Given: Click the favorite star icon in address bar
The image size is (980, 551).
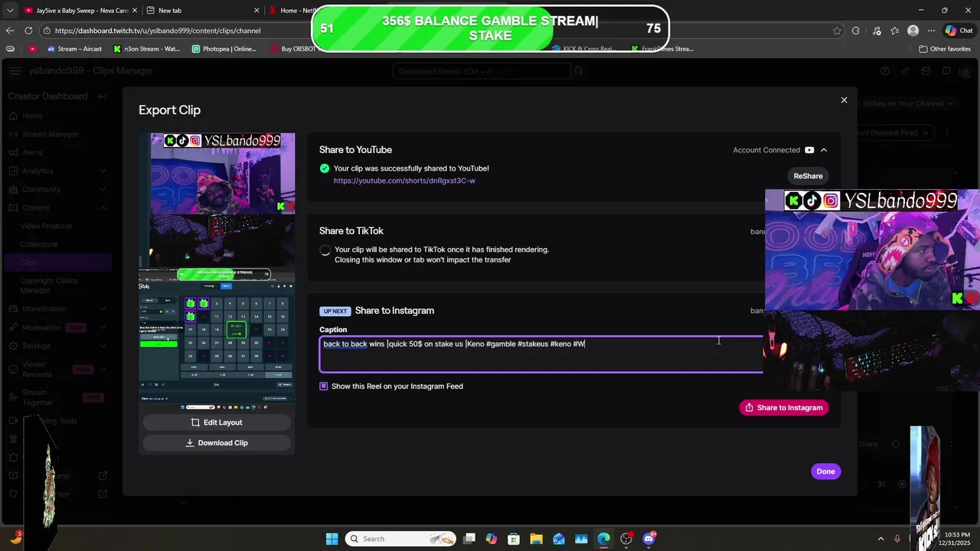Looking at the screenshot, I should (837, 31).
